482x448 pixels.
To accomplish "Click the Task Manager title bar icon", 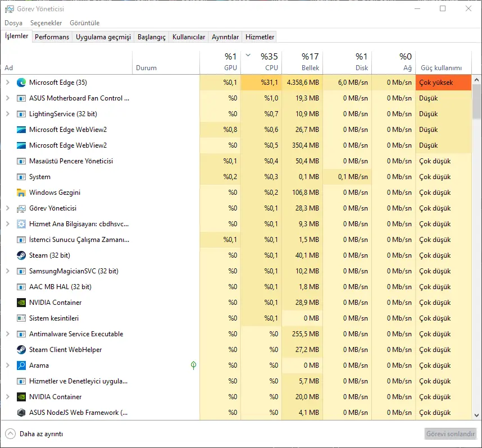I will [x=9, y=9].
